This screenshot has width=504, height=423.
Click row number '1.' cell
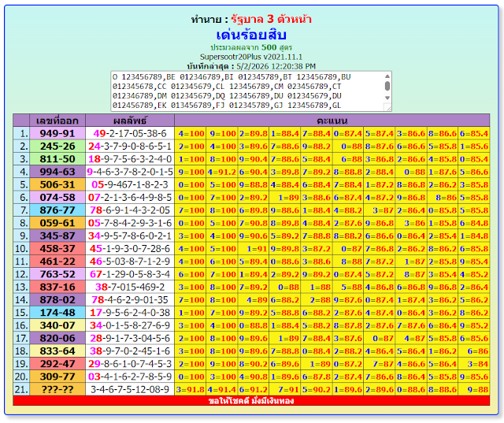pyautogui.click(x=21, y=133)
